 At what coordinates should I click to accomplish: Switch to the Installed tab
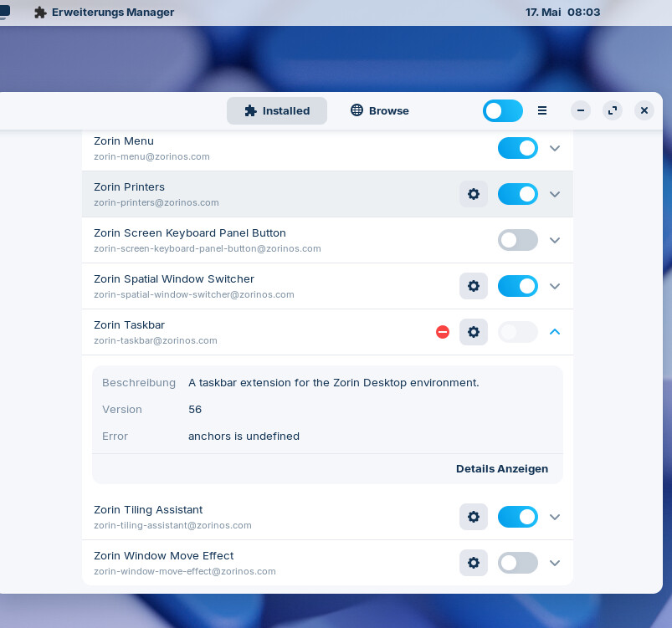pyautogui.click(x=277, y=111)
